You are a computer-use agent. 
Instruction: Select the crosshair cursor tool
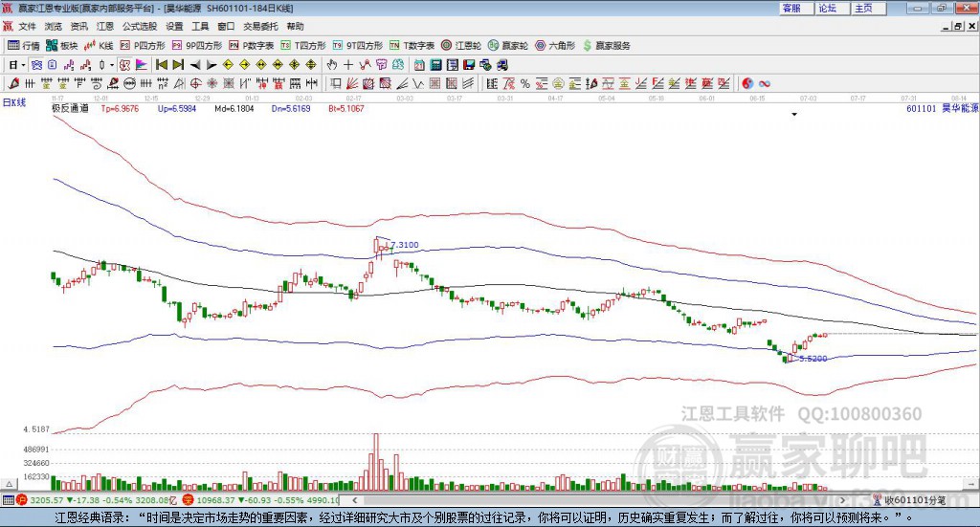coord(348,65)
